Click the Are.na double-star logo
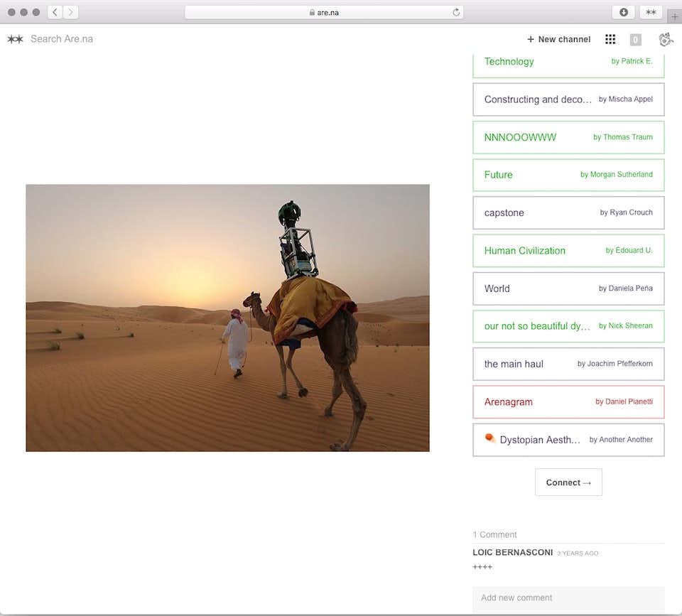Viewport: 682px width, 616px height. click(15, 39)
